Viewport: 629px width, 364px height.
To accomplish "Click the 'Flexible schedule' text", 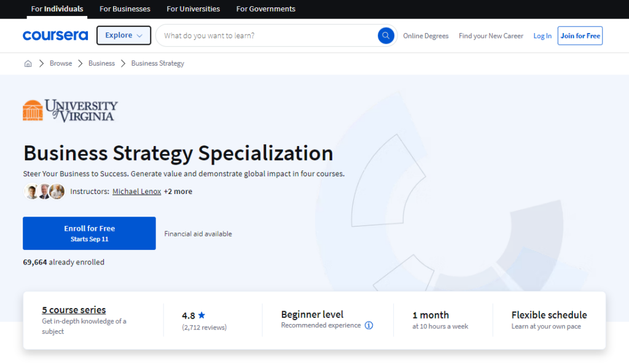I will click(x=549, y=315).
